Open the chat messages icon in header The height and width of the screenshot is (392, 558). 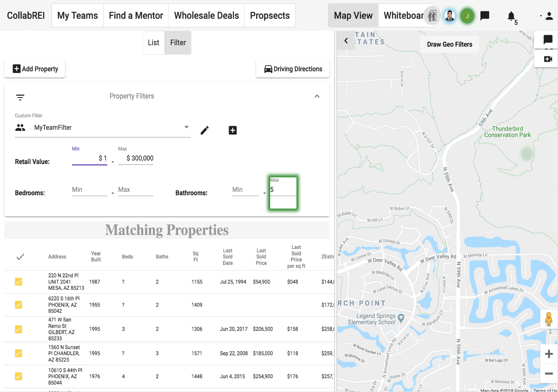pyautogui.click(x=485, y=16)
